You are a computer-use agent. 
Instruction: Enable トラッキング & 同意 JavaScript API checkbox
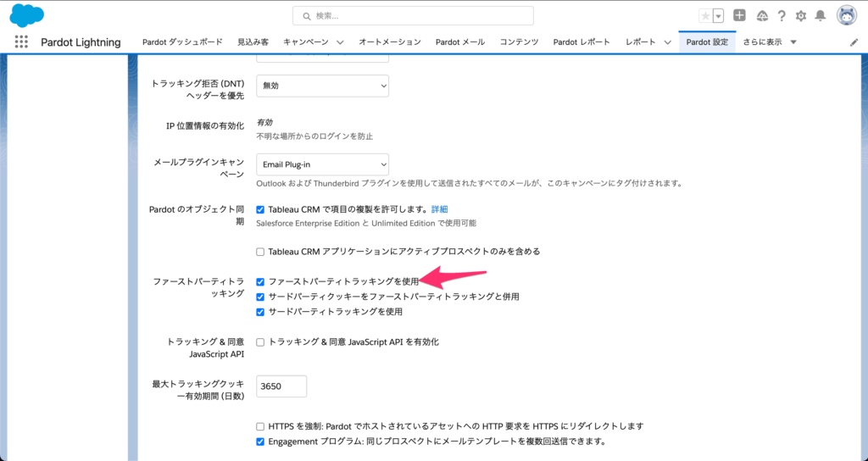260,342
